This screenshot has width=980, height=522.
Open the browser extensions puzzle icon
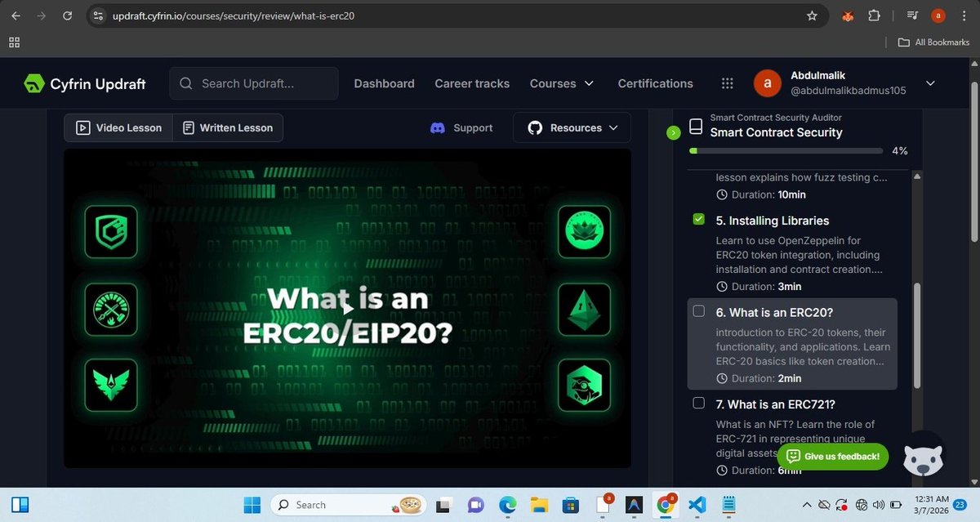point(874,16)
